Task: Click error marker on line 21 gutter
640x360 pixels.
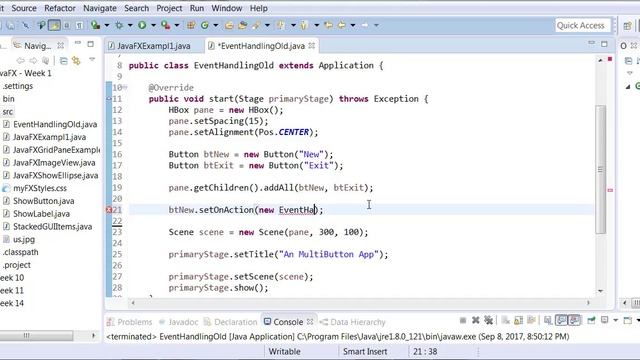Action: [x=109, y=210]
